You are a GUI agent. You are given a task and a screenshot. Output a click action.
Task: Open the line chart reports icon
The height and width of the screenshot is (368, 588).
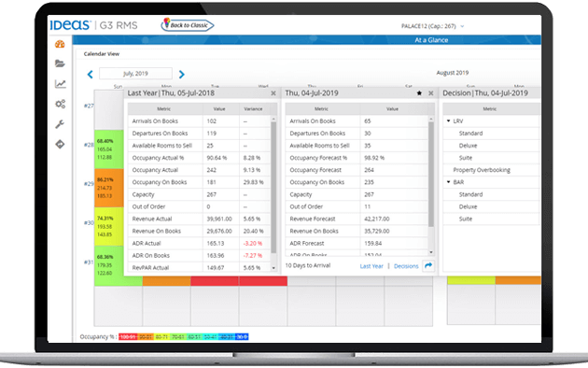click(60, 84)
